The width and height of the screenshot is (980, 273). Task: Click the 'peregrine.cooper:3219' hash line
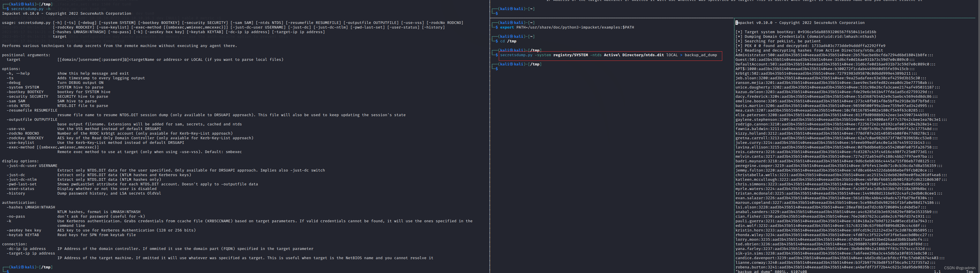pyautogui.click(x=839, y=165)
